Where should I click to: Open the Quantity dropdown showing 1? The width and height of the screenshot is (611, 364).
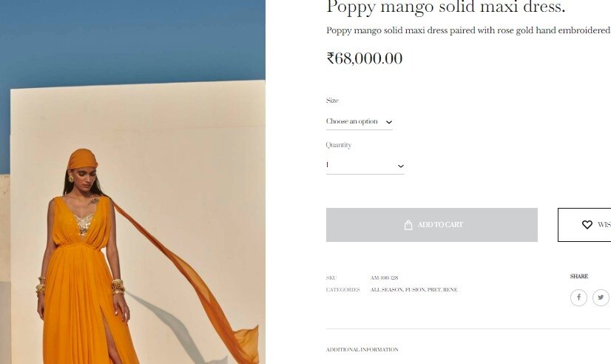pyautogui.click(x=365, y=166)
